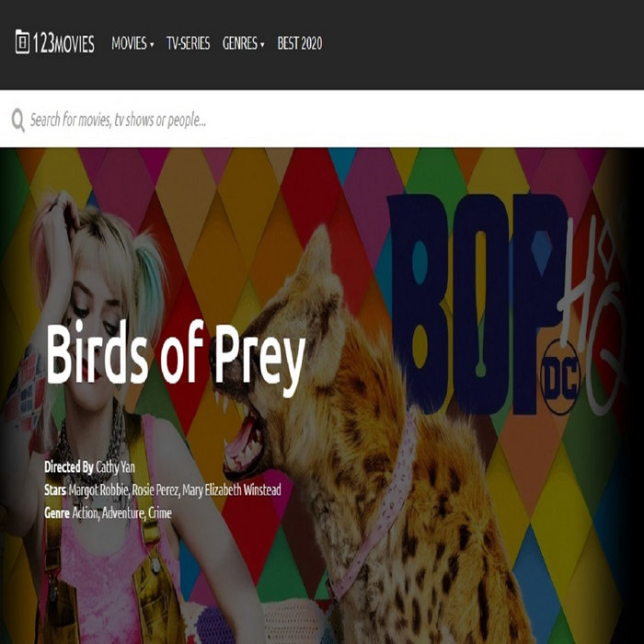Expand the Genres dropdown menu
Screen dimensions: 644x644
click(x=243, y=43)
